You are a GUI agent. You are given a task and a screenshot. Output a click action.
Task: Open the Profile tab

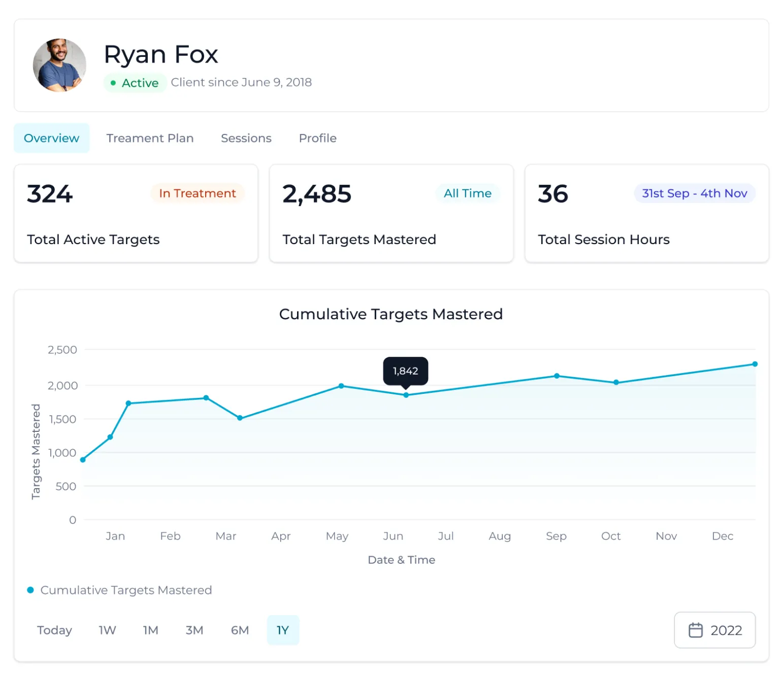pos(318,138)
